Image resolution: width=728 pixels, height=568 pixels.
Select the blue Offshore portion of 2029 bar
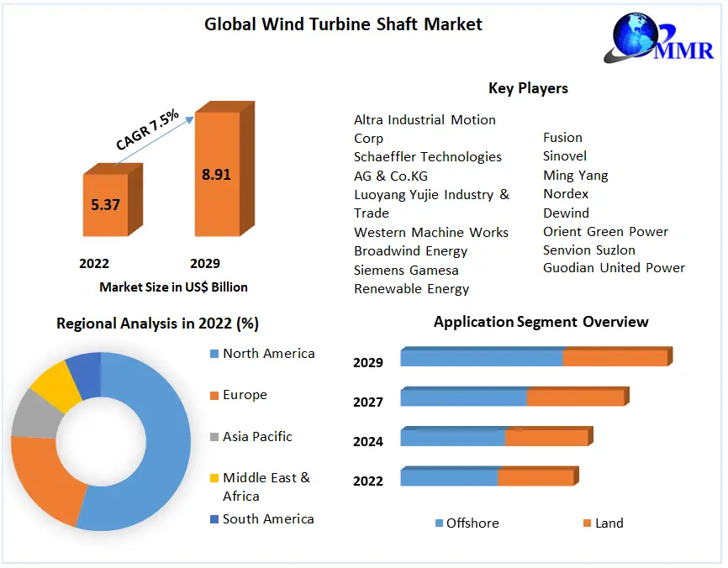point(481,358)
